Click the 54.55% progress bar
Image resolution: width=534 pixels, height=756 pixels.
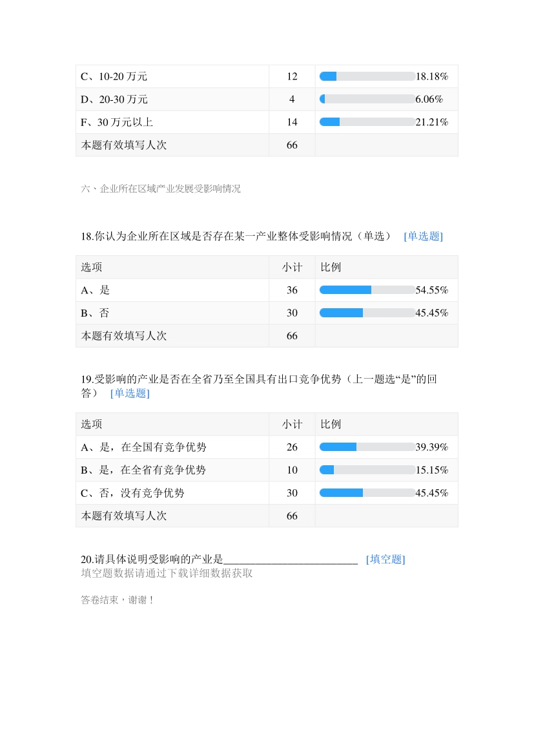(367, 290)
